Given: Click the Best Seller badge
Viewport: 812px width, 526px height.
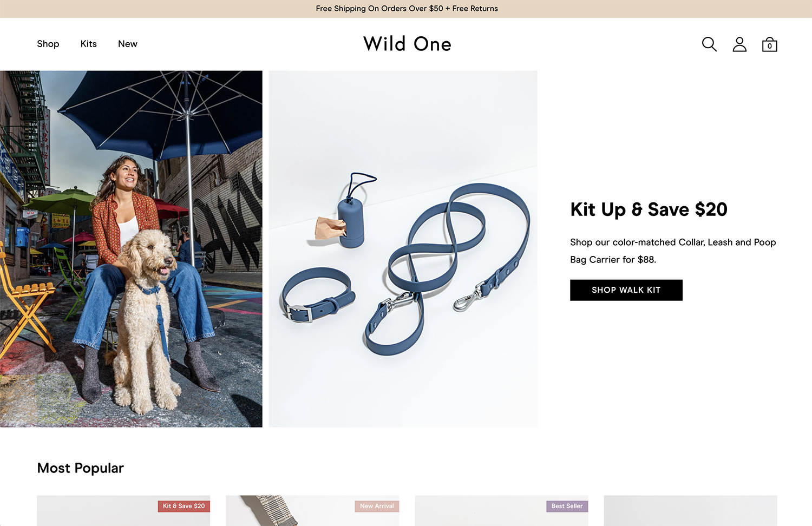Looking at the screenshot, I should pyautogui.click(x=567, y=506).
